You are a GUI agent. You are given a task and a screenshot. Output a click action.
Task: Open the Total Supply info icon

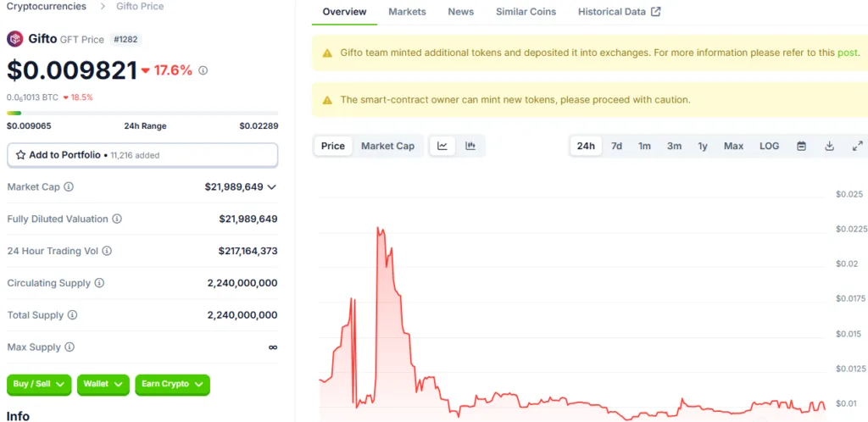click(x=73, y=315)
